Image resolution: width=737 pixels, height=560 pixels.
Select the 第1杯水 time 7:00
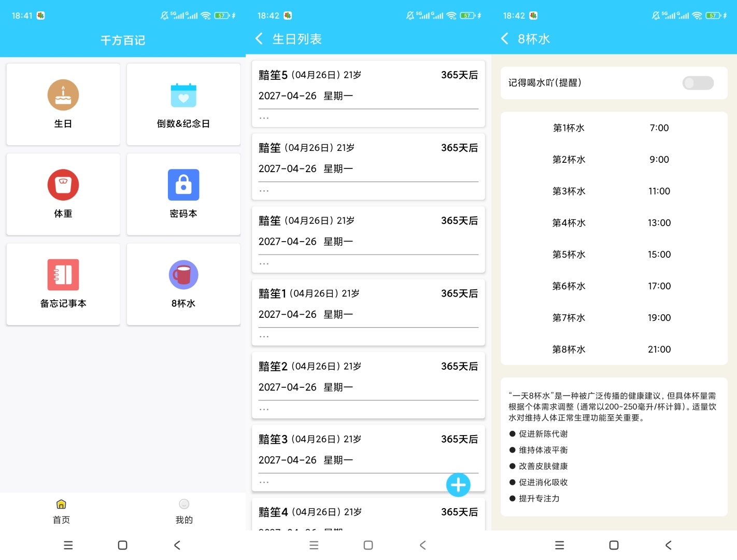click(659, 128)
